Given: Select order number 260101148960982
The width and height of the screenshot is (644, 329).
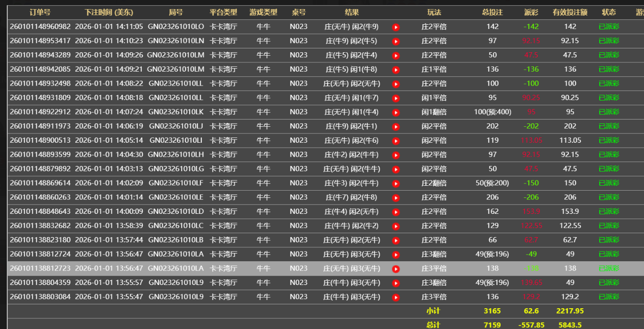Looking at the screenshot, I should tap(40, 27).
